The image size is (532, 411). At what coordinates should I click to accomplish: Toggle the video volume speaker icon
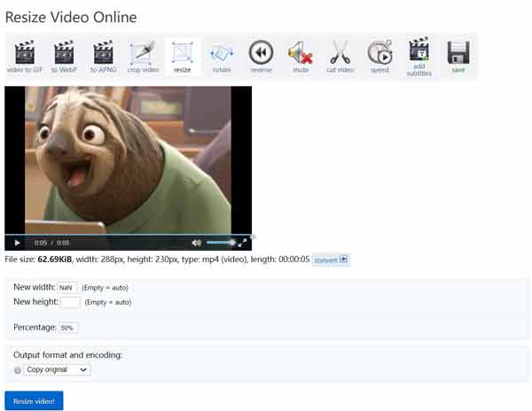point(196,243)
